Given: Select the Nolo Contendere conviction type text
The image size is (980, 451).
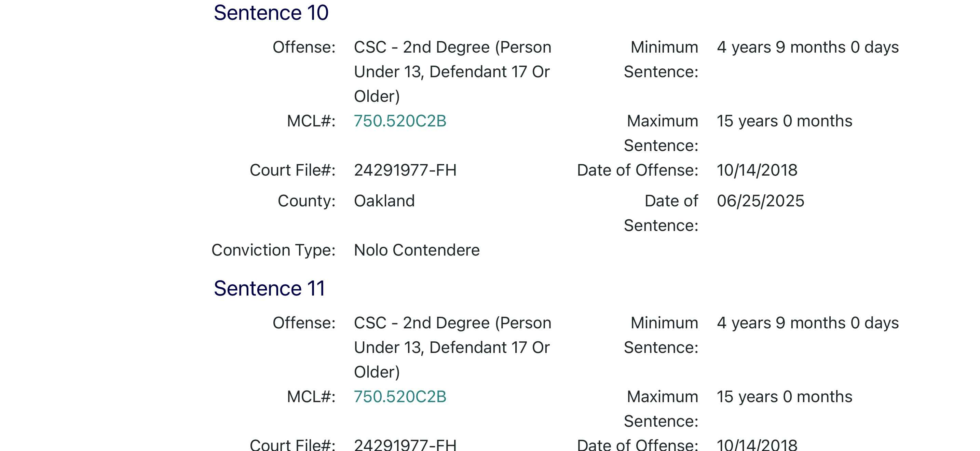Looking at the screenshot, I should point(417,250).
